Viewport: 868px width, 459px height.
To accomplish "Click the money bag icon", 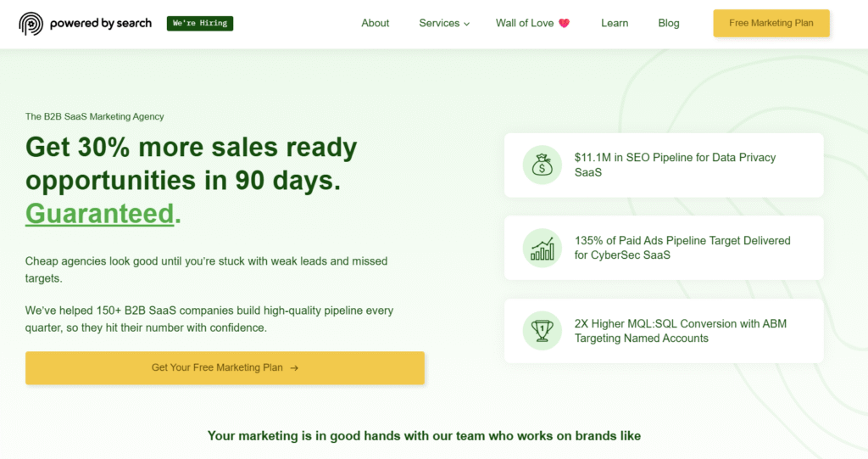I will pyautogui.click(x=542, y=165).
